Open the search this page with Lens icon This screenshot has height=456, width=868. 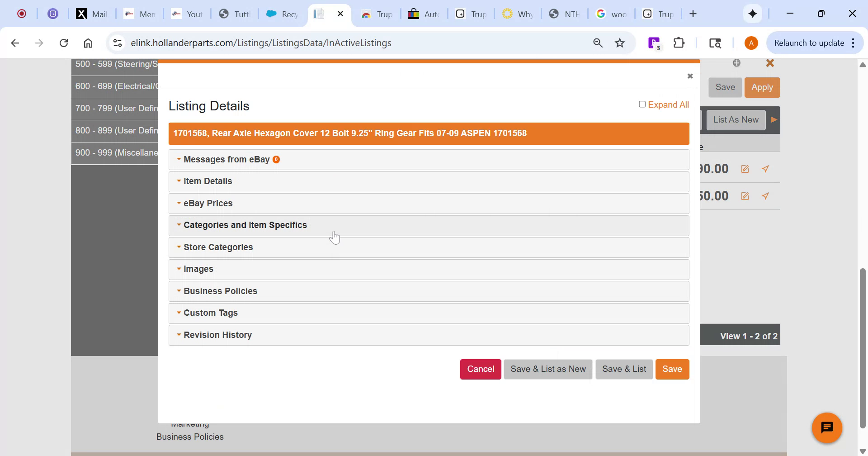click(x=716, y=43)
